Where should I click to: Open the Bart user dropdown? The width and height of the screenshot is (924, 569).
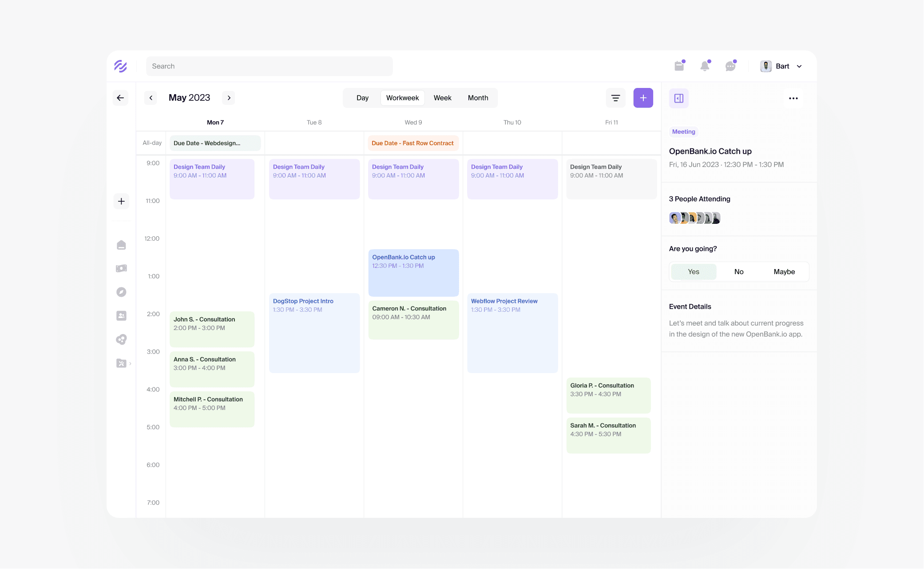[x=783, y=66]
